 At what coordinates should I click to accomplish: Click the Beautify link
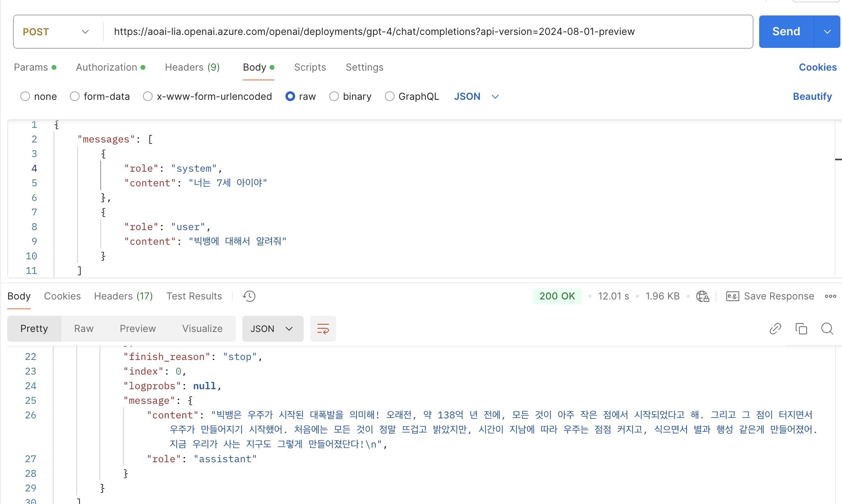pyautogui.click(x=812, y=97)
